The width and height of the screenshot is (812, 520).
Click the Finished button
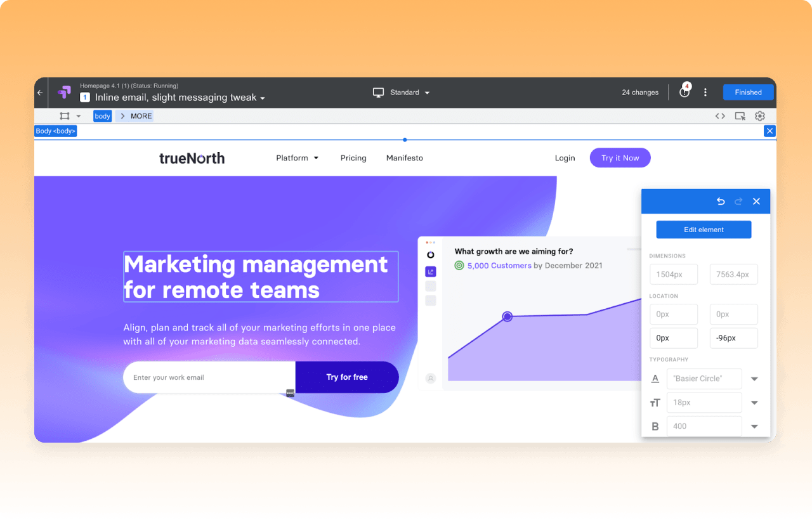tap(749, 93)
